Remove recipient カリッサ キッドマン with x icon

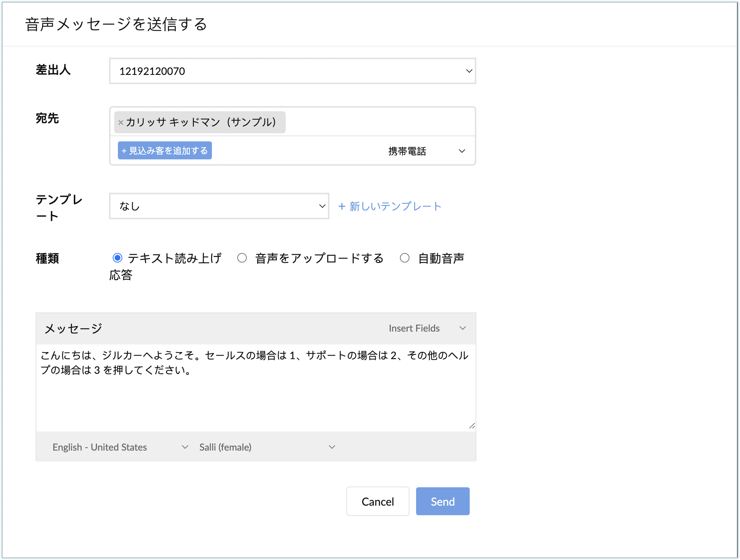[x=120, y=123]
